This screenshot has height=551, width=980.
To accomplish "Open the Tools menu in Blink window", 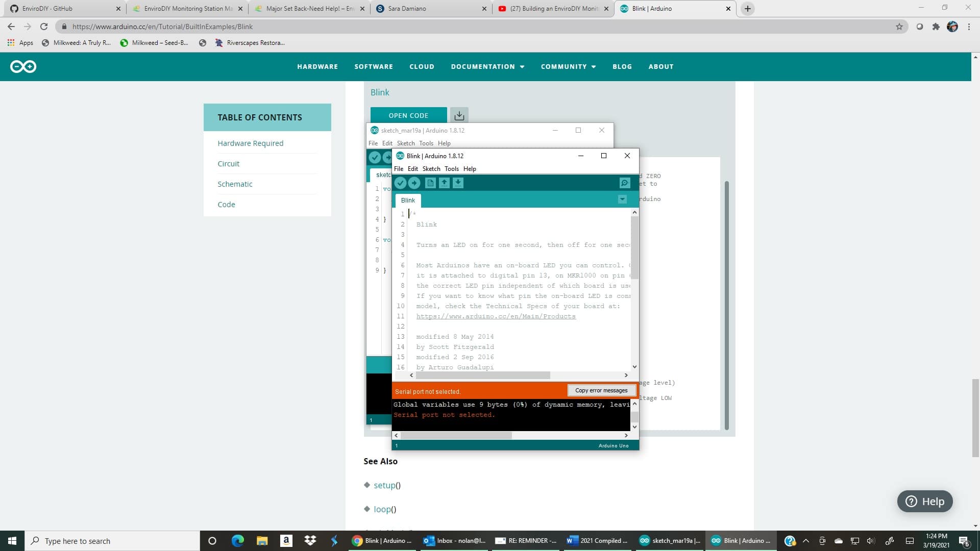I will coord(451,169).
